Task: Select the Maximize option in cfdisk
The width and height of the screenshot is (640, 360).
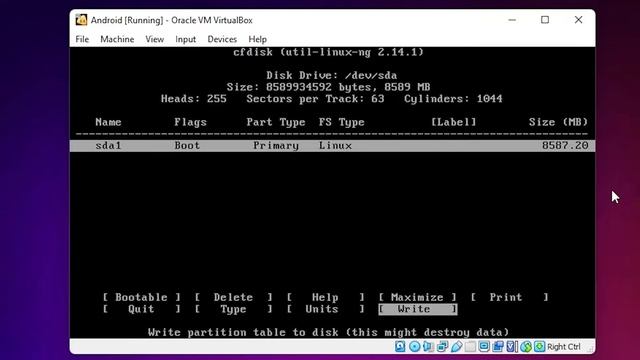Action: pos(417,297)
